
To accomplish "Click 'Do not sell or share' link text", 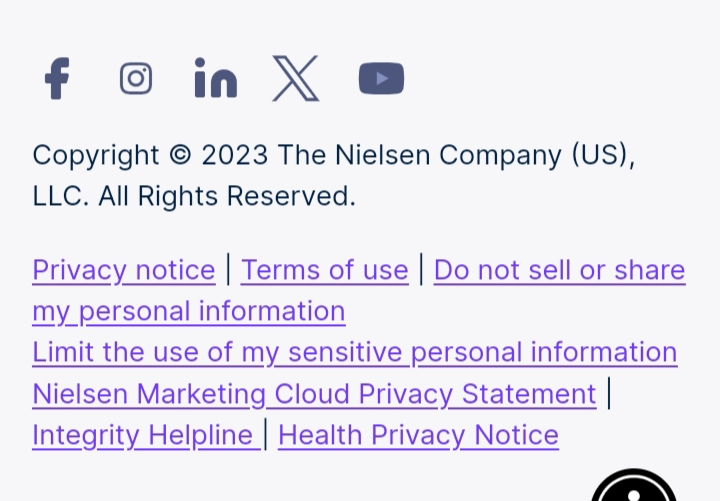I will click(560, 270).
